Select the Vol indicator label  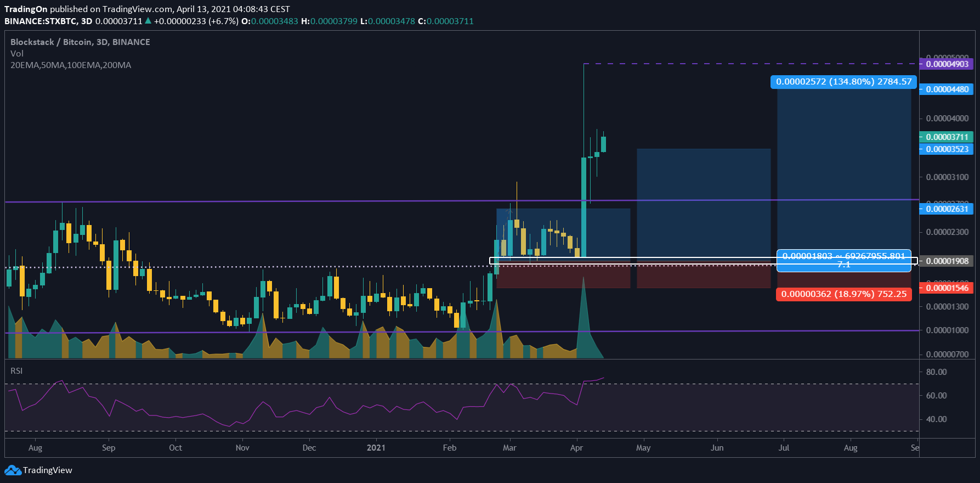(17, 54)
